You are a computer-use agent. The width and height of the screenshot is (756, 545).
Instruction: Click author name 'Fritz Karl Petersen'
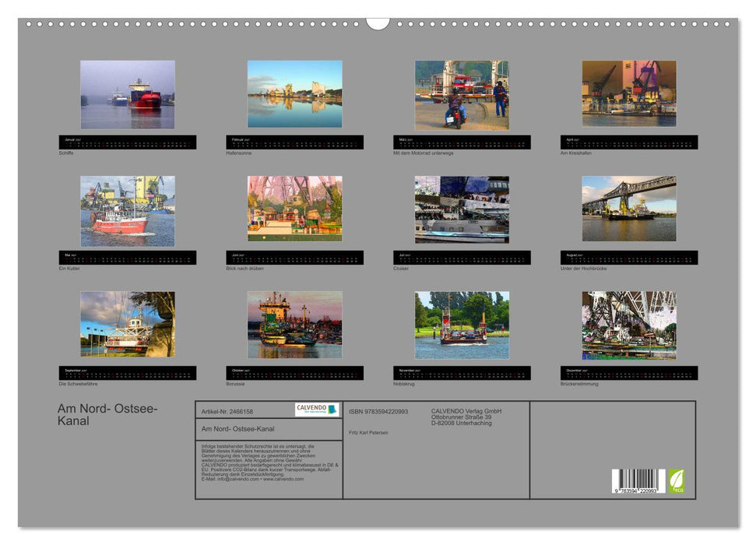(368, 433)
